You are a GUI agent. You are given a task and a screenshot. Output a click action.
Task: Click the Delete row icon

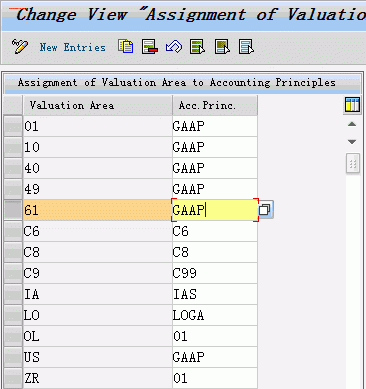tap(150, 47)
